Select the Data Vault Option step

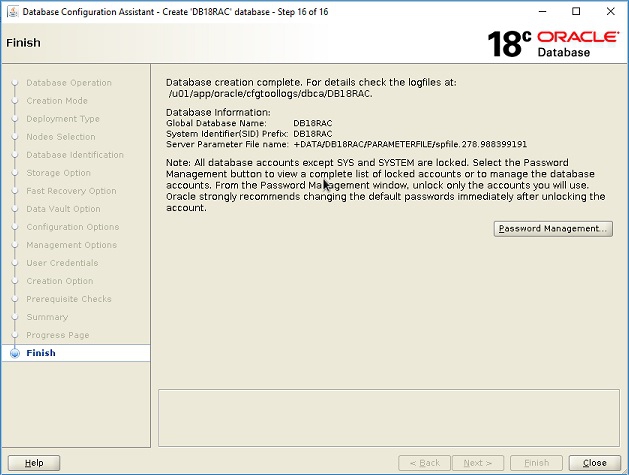point(63,209)
